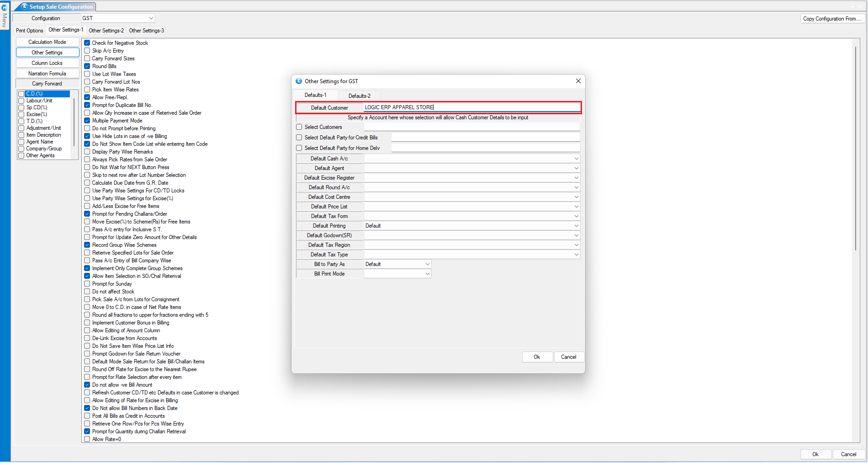The height and width of the screenshot is (463, 868).
Task: Switch to Other Settings-2 tab
Action: (106, 31)
